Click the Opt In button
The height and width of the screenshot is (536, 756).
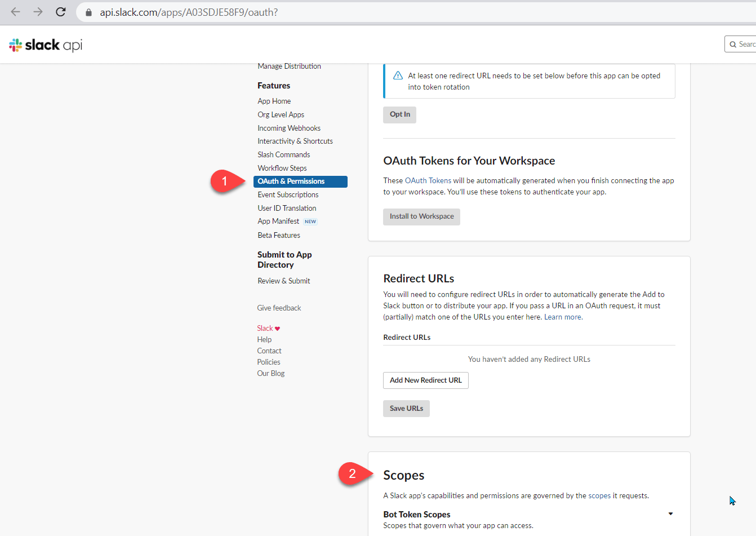[x=400, y=114]
